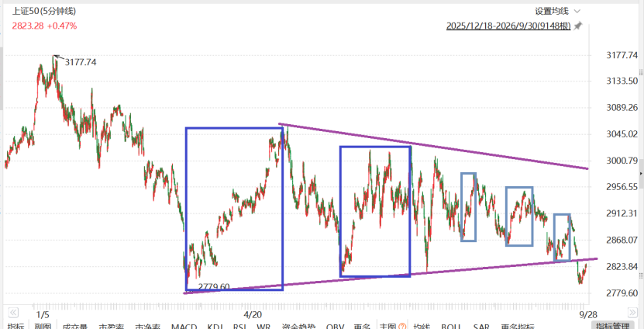The height and width of the screenshot is (329, 644).
Task: Click the 3089.26 price axis label
Action: tap(622, 107)
